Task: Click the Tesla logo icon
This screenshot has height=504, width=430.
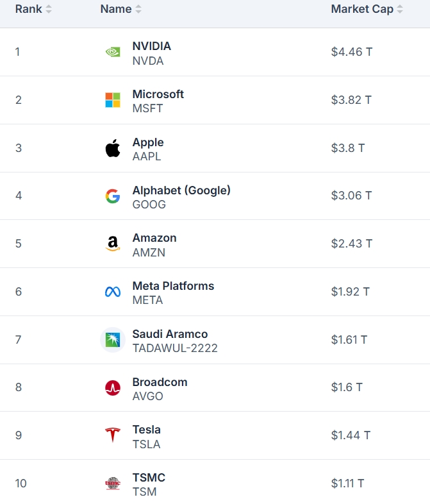Action: pos(113,435)
